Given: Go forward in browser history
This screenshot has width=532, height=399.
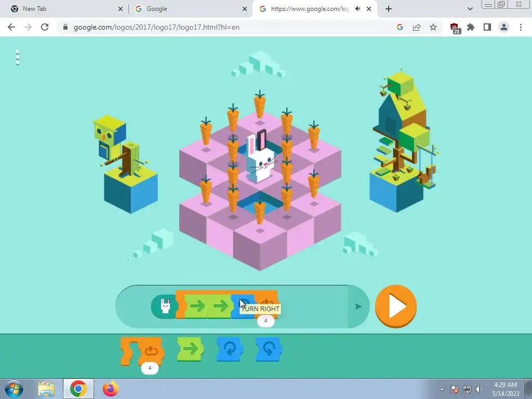Looking at the screenshot, I should [28, 27].
